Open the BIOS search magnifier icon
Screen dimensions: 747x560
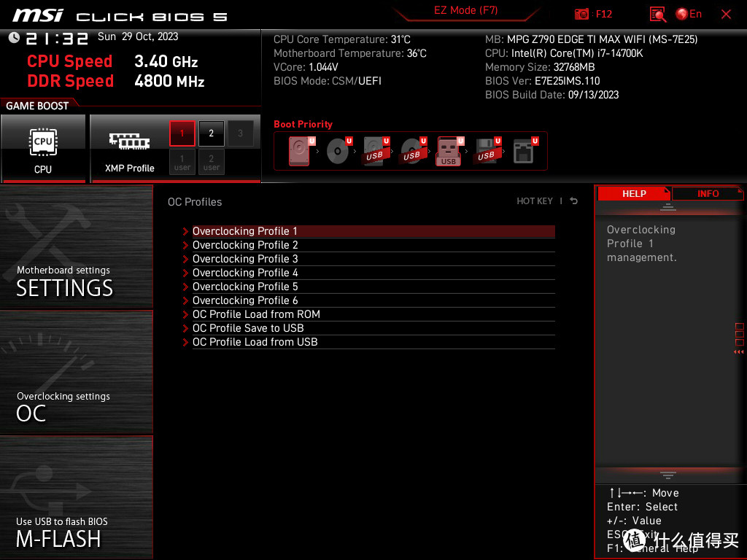[657, 15]
